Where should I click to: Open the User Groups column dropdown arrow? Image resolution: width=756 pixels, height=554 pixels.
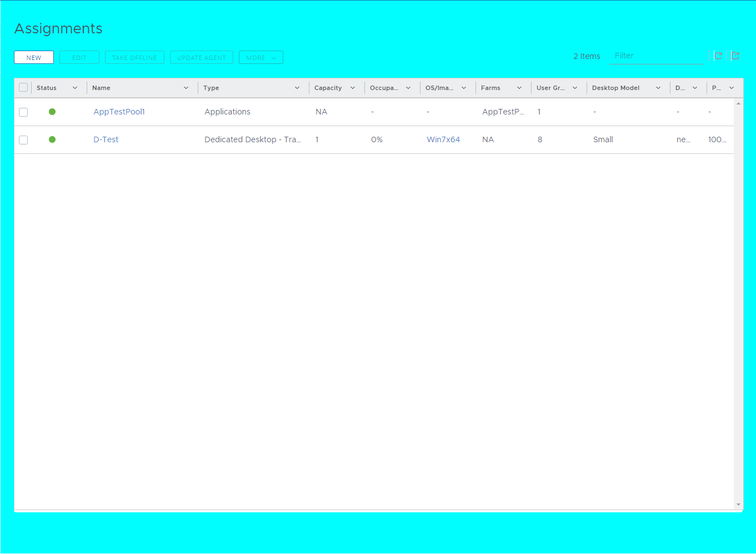tap(575, 88)
